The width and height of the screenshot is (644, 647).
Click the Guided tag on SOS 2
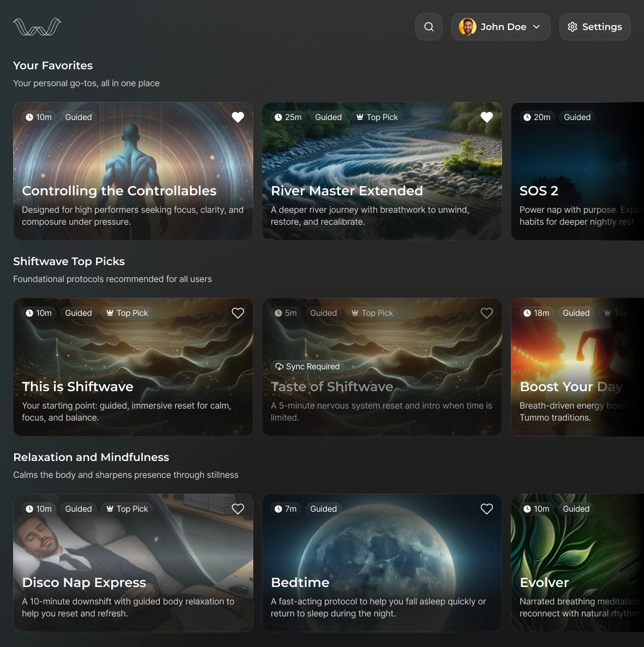pyautogui.click(x=577, y=117)
